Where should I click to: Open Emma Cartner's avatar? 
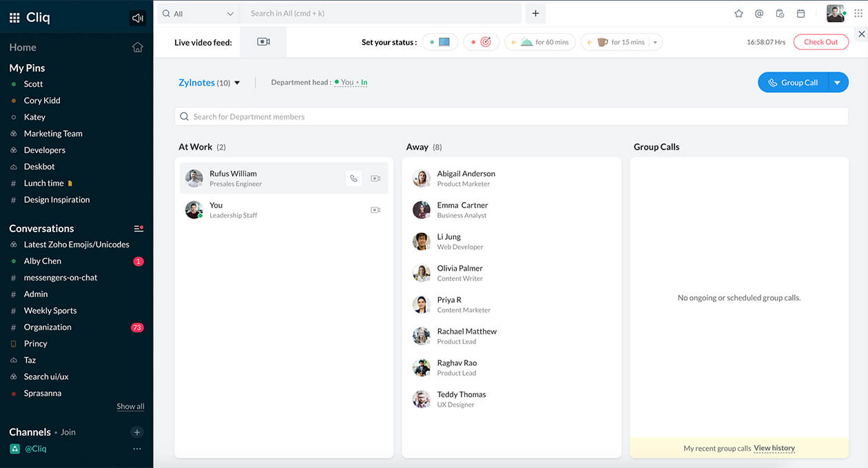[421, 210]
